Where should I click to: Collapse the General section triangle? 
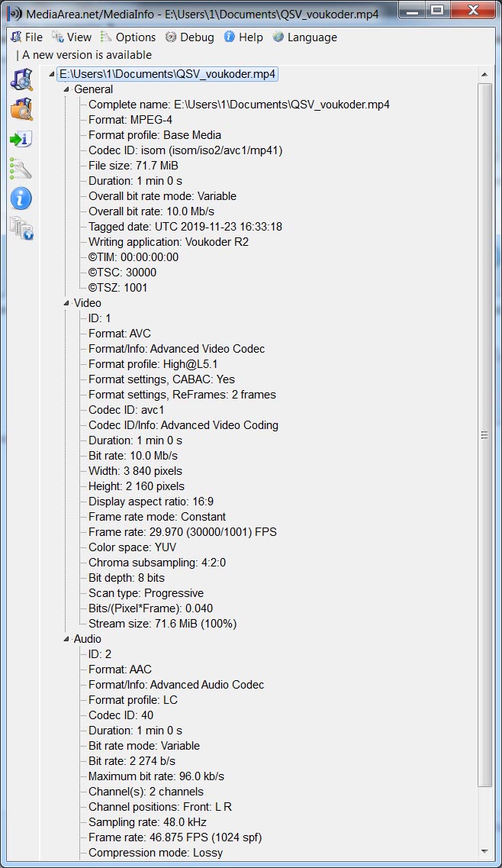point(66,89)
